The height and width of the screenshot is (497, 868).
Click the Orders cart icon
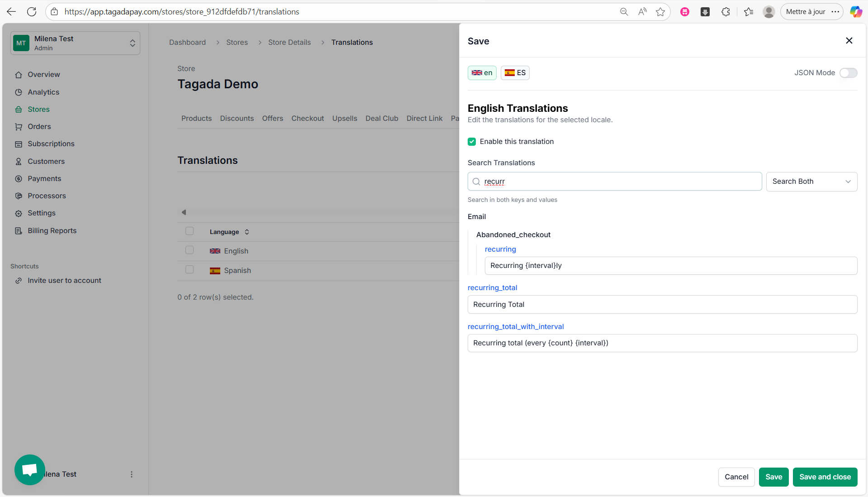19,127
